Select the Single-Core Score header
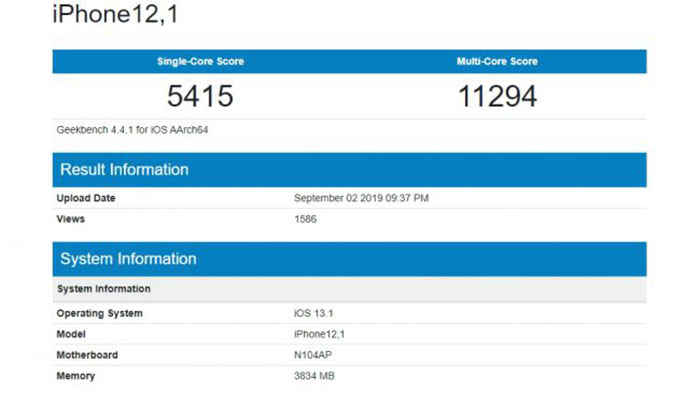The image size is (700, 393). pyautogui.click(x=200, y=62)
